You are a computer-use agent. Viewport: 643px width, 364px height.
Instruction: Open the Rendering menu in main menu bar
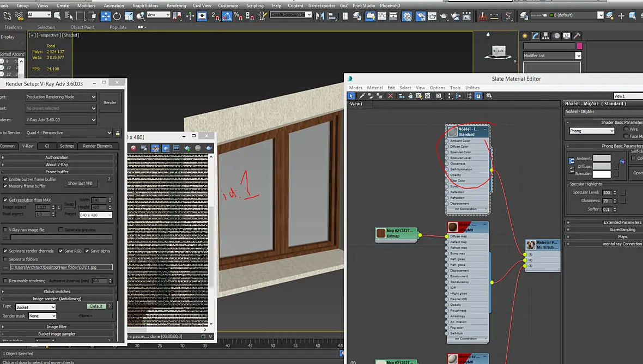click(x=176, y=6)
